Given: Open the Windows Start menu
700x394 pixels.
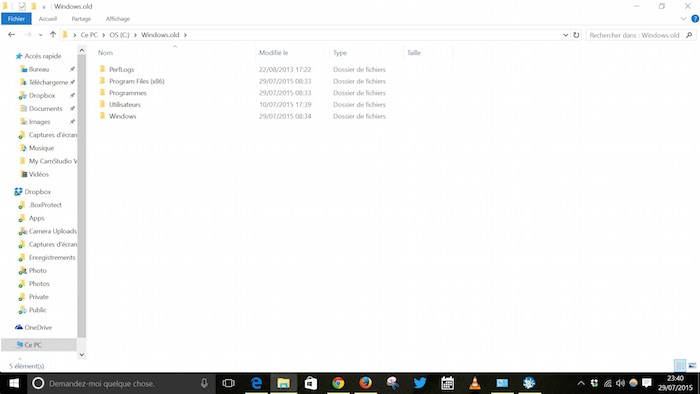Looking at the screenshot, I should point(14,383).
